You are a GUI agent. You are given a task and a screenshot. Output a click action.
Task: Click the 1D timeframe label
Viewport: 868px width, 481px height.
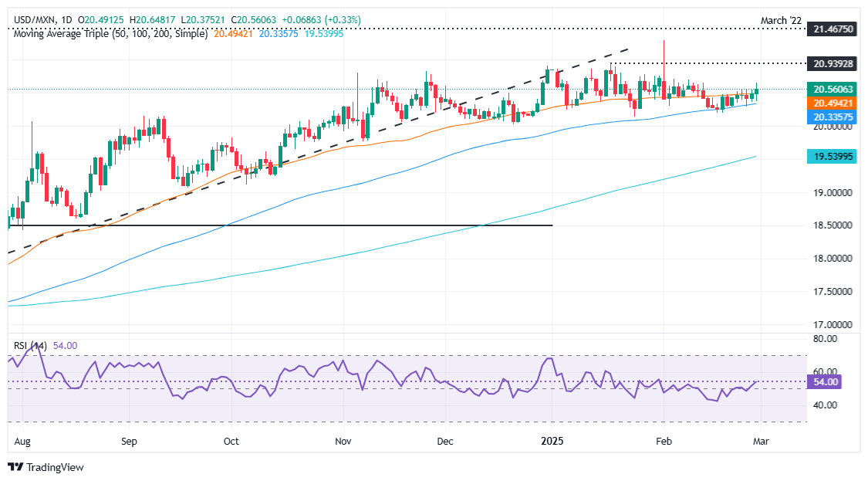point(66,20)
